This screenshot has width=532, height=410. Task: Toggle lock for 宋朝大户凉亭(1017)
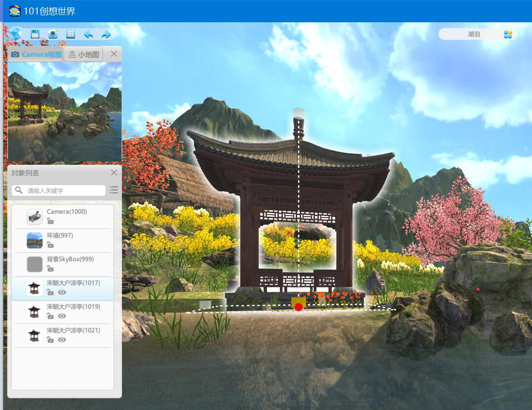[50, 292]
